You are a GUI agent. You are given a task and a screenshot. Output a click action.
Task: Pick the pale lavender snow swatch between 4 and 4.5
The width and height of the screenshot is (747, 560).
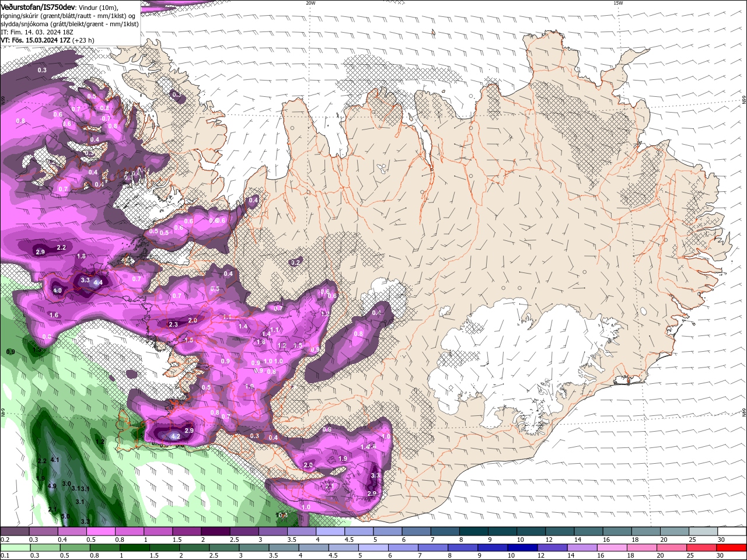click(x=330, y=532)
